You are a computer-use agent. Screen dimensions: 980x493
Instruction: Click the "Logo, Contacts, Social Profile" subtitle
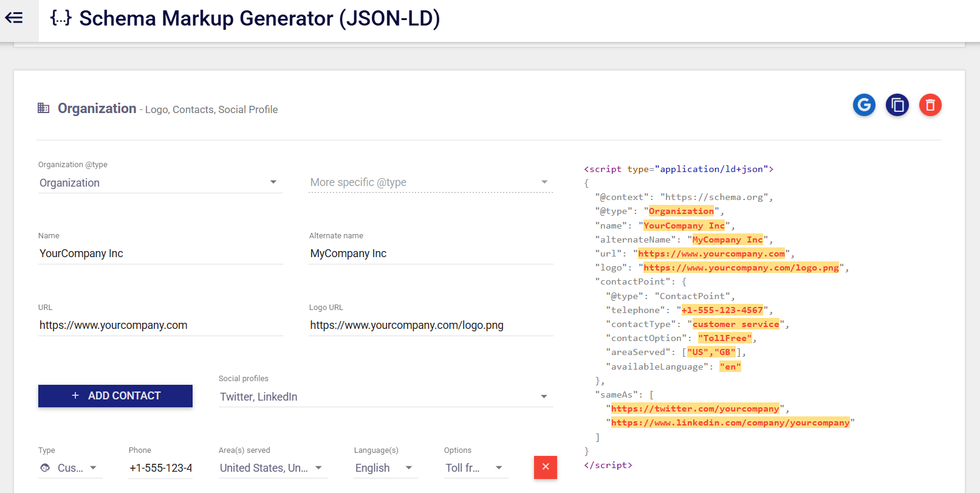[211, 109]
